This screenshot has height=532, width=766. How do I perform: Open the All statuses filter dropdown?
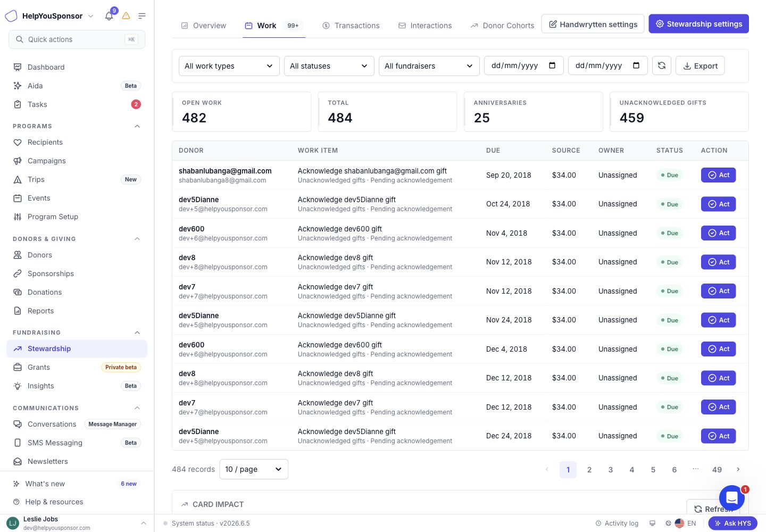pos(329,66)
